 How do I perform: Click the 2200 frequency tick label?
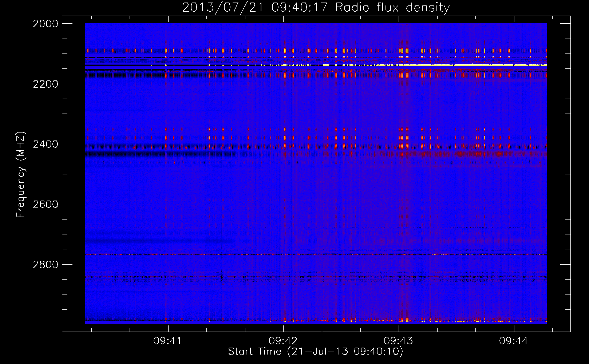pos(46,84)
